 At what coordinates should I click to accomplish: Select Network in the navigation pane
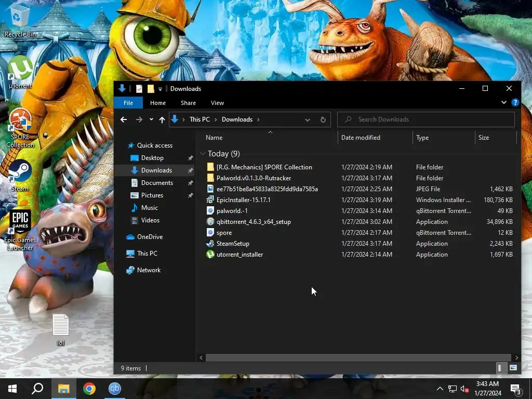point(149,270)
